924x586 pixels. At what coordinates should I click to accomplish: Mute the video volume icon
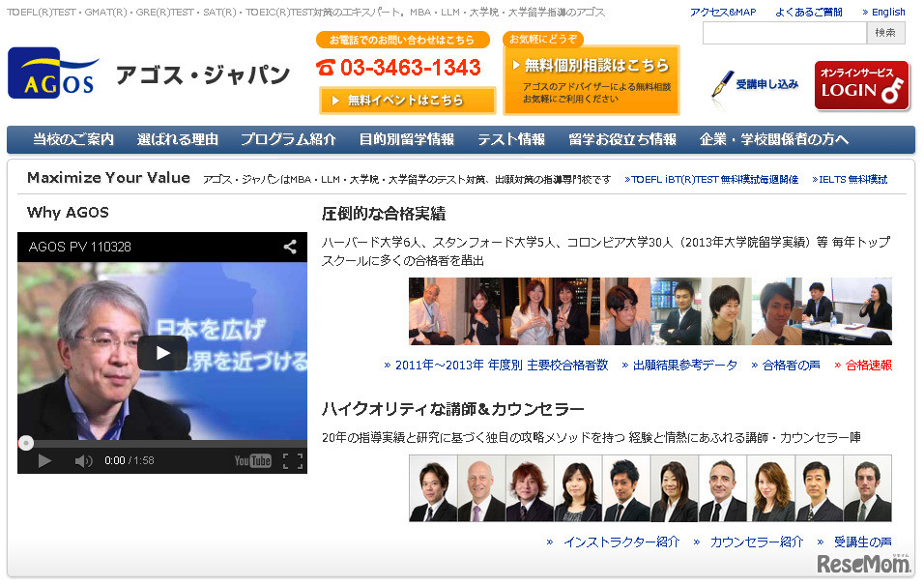(x=84, y=460)
